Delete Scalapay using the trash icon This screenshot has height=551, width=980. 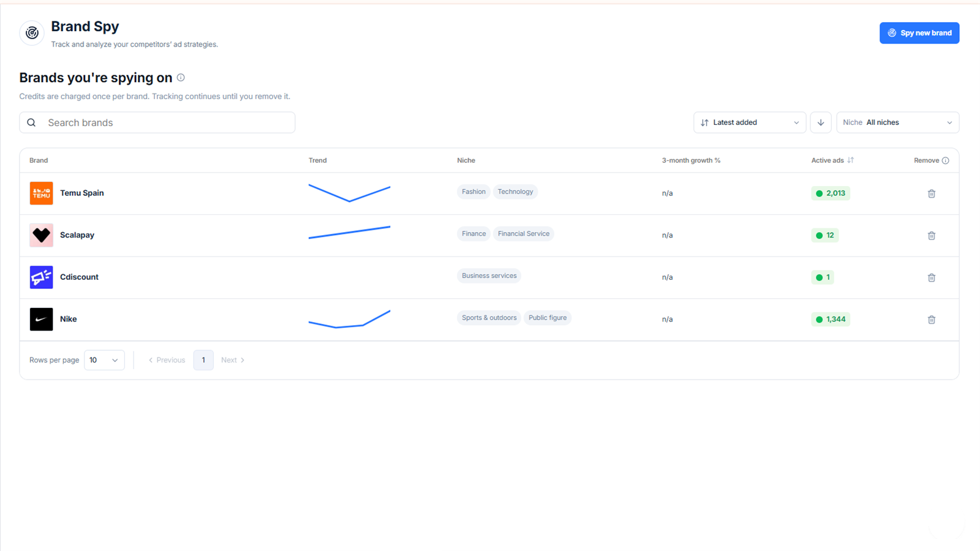pos(932,236)
